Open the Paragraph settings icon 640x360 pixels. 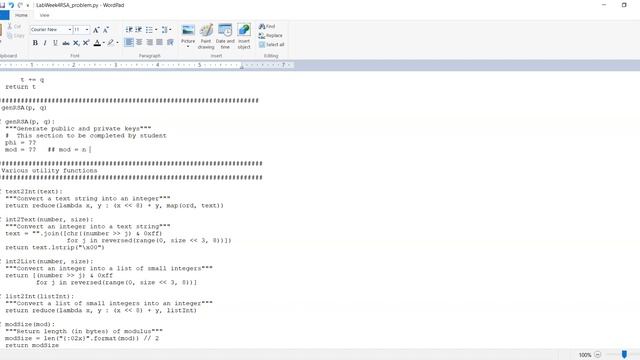170,42
